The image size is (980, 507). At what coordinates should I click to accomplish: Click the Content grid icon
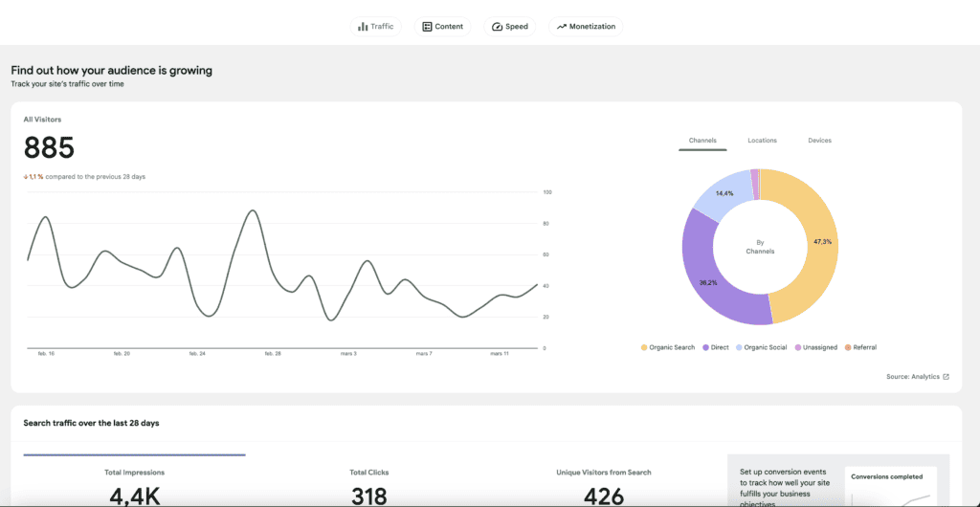coord(428,27)
